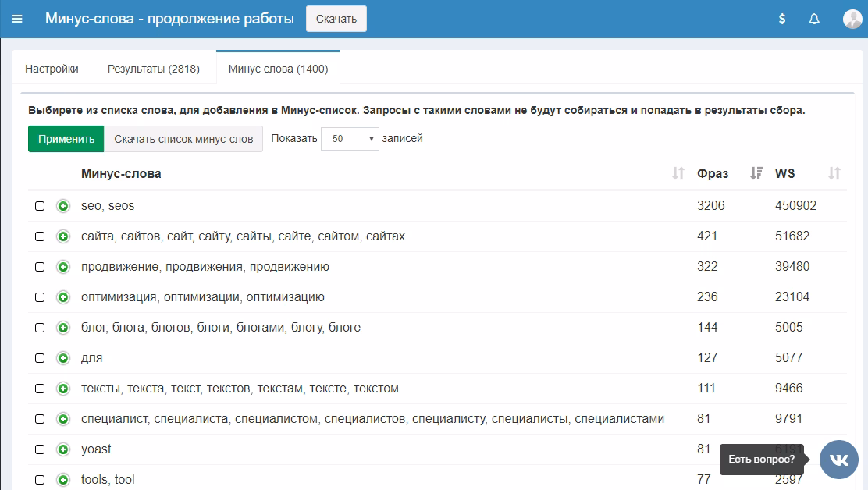Click the dollar balance icon
The height and width of the screenshot is (490, 868).
pyautogui.click(x=782, y=19)
